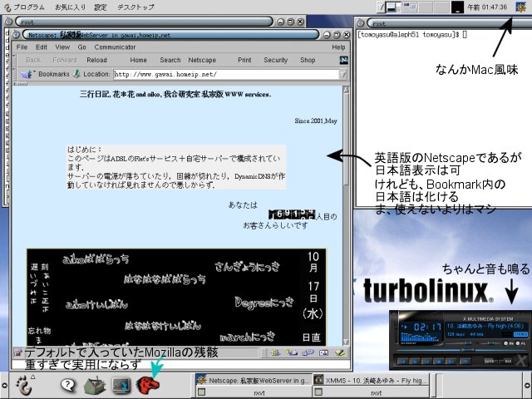Click Security in Netscape toolbar

tap(275, 60)
